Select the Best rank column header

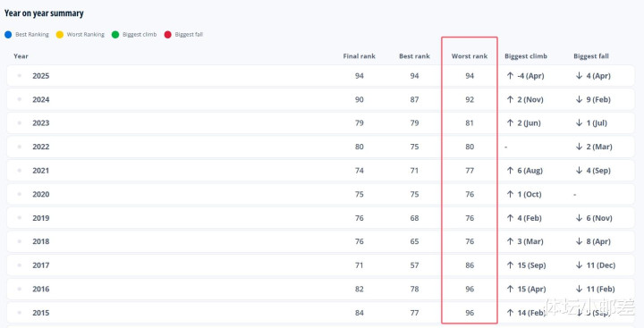[x=414, y=56]
